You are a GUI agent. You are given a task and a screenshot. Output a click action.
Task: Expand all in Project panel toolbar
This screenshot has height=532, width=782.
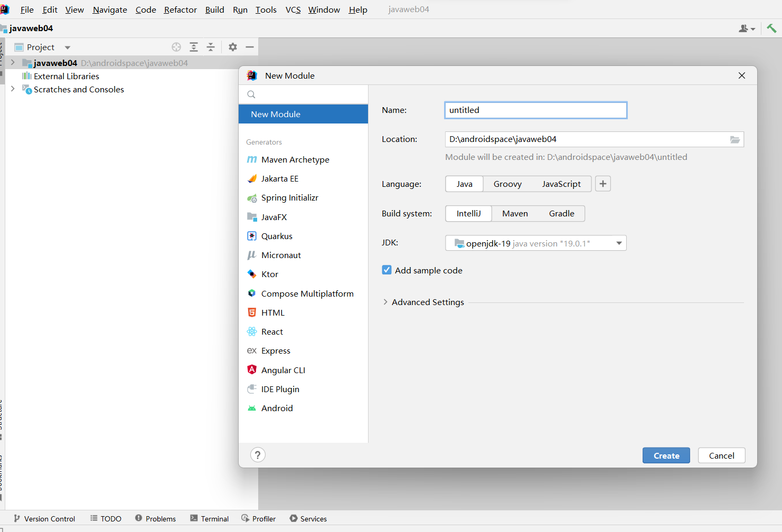point(194,47)
